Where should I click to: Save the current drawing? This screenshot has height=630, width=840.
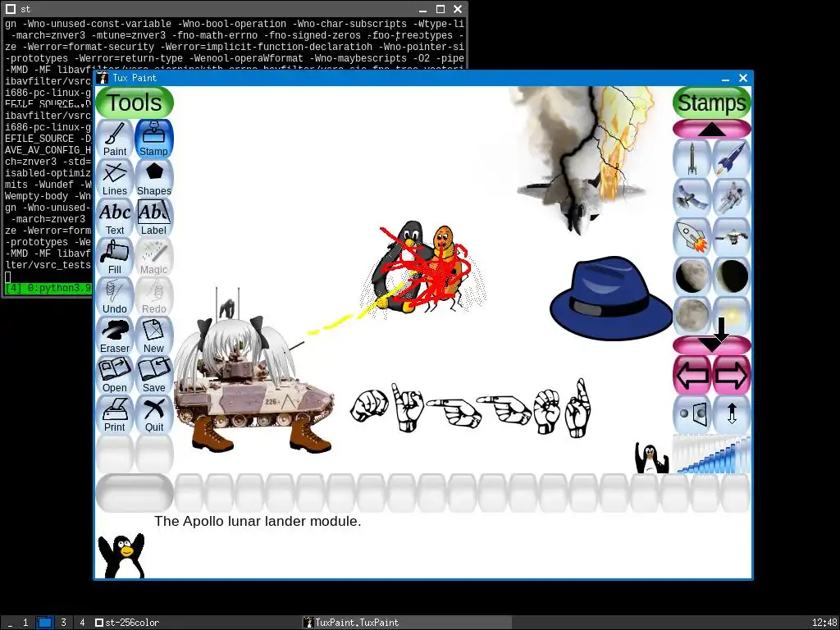[153, 374]
